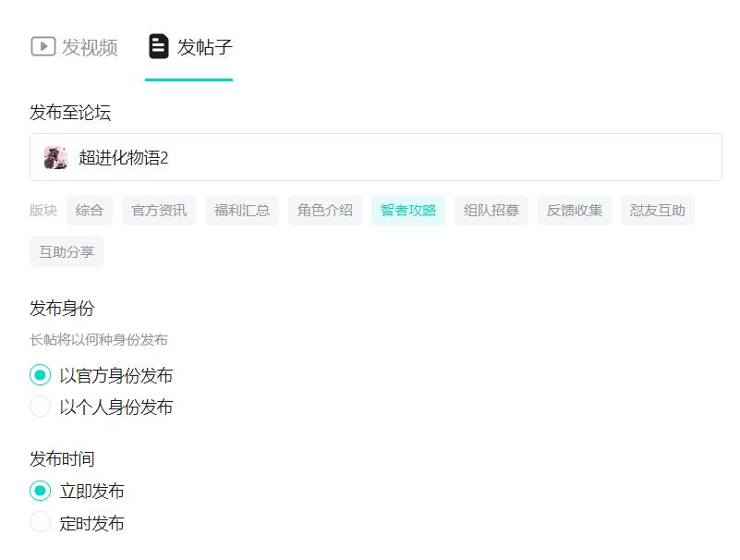This screenshot has width=740, height=560.
Task: Click the 怼友互助 section tag
Action: [658, 210]
